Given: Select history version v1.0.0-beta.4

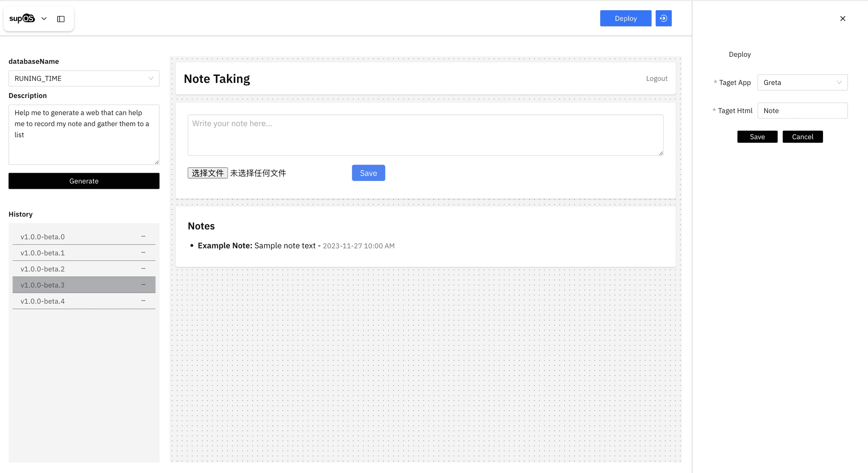Looking at the screenshot, I should 84,301.
